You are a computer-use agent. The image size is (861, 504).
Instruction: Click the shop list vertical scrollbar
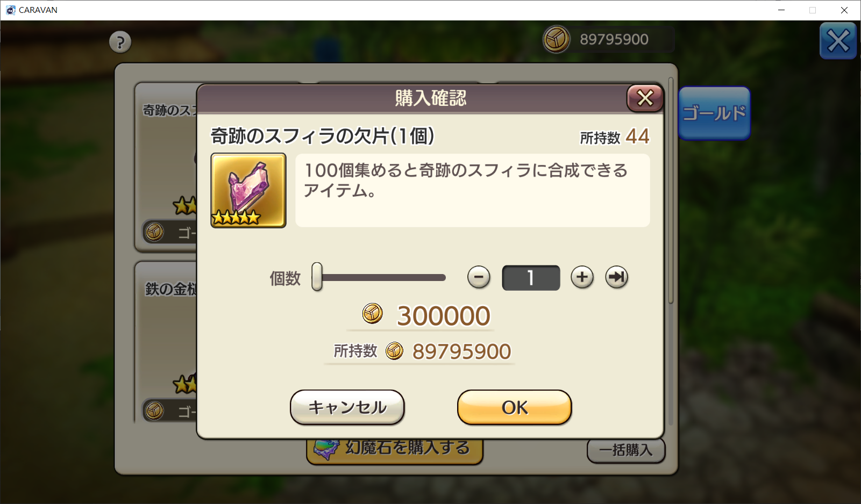tap(671, 191)
